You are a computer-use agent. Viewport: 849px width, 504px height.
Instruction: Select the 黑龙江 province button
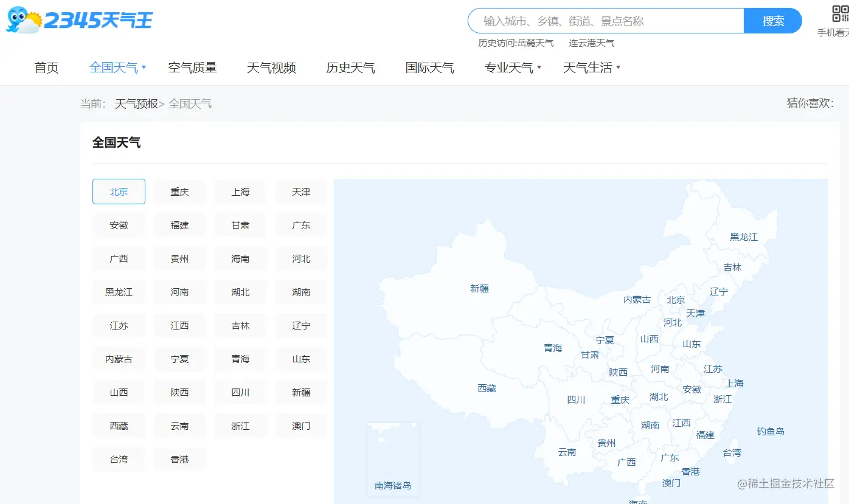[119, 292]
